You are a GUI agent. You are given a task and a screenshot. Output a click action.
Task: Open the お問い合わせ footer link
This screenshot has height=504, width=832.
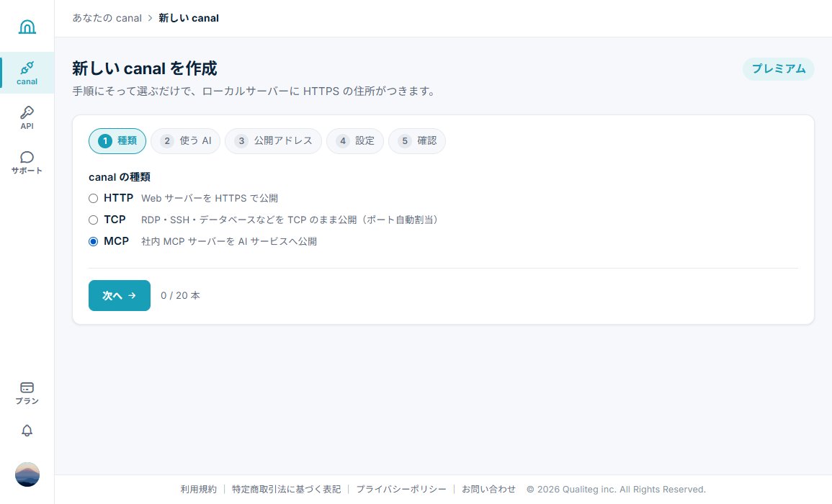pos(488,489)
